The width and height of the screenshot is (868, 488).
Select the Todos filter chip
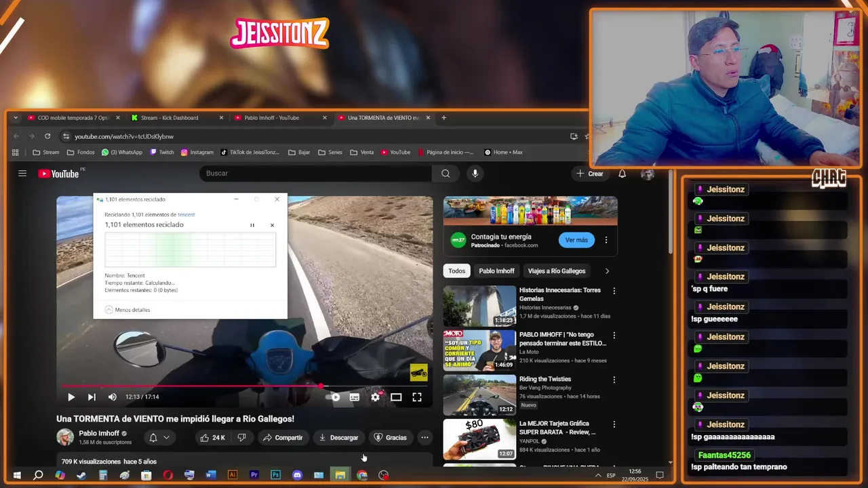point(457,271)
